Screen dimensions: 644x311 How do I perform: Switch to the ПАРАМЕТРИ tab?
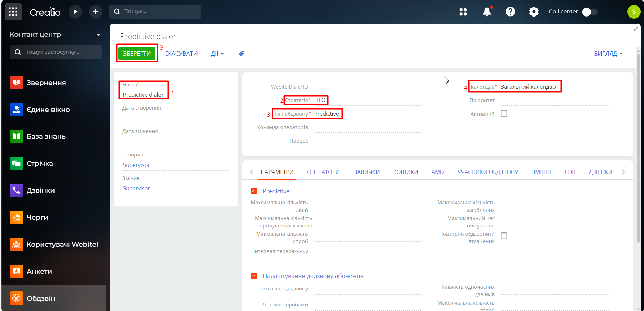pyautogui.click(x=277, y=172)
